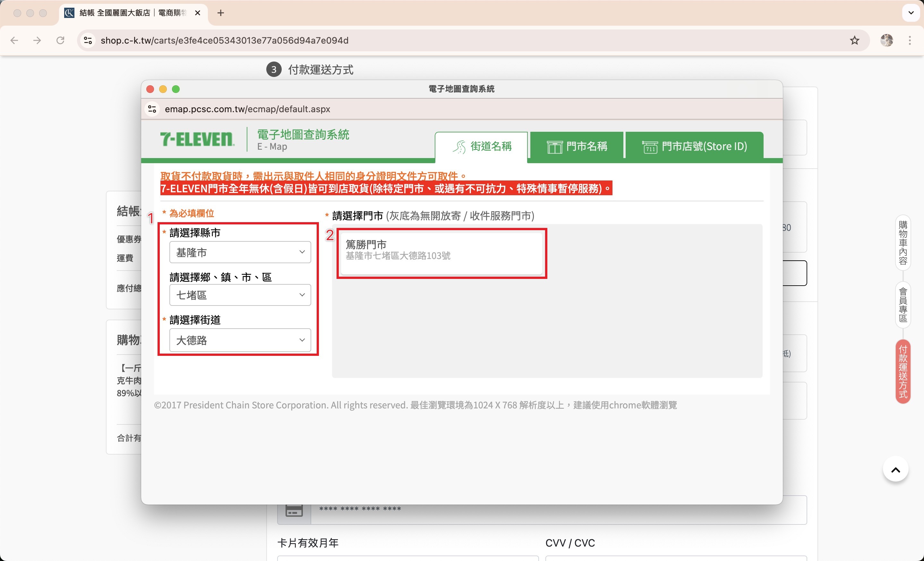Close the 結帳 全國麗園大飯店 tab
The height and width of the screenshot is (561, 924).
(x=198, y=13)
